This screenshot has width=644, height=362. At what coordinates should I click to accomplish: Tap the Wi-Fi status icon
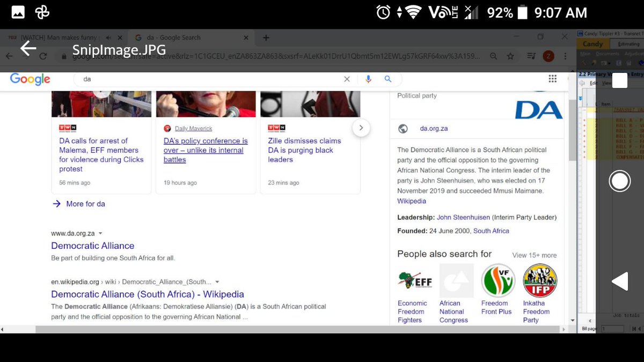[x=413, y=12]
